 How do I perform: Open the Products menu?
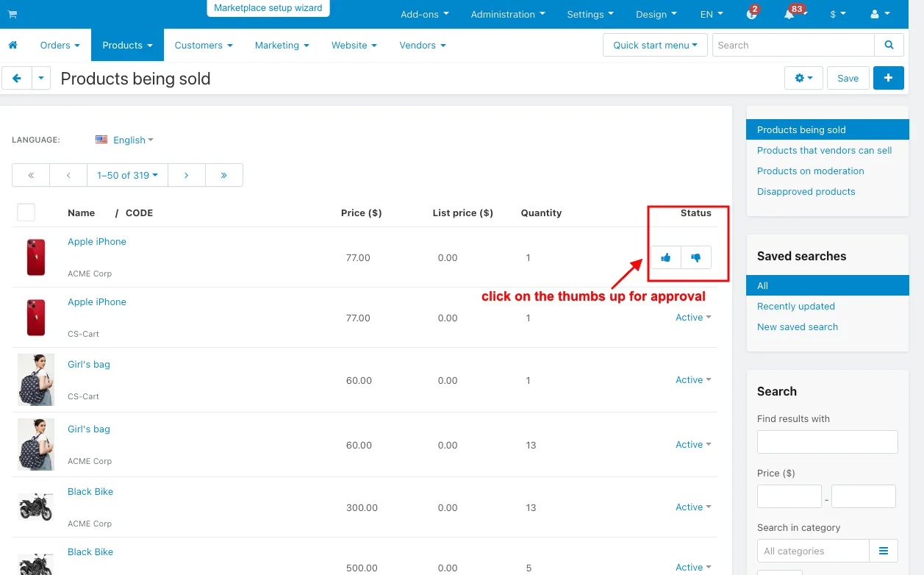coord(127,45)
